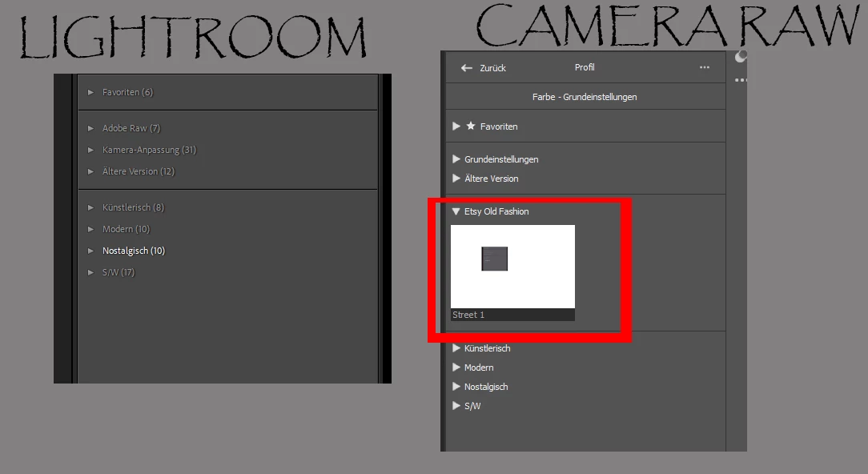Click the Nostalgisch (10) label
This screenshot has height=474, width=868.
coord(134,251)
